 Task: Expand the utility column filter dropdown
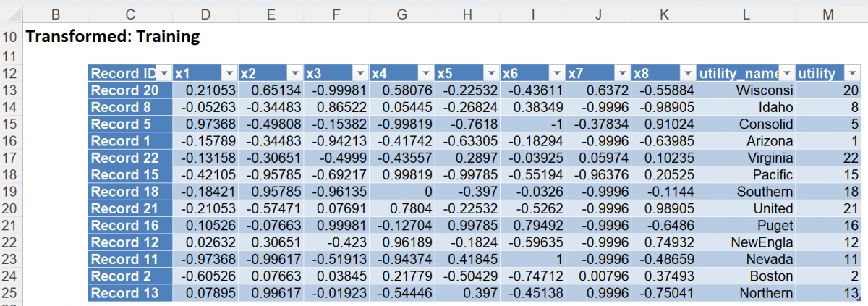pyautogui.click(x=853, y=73)
